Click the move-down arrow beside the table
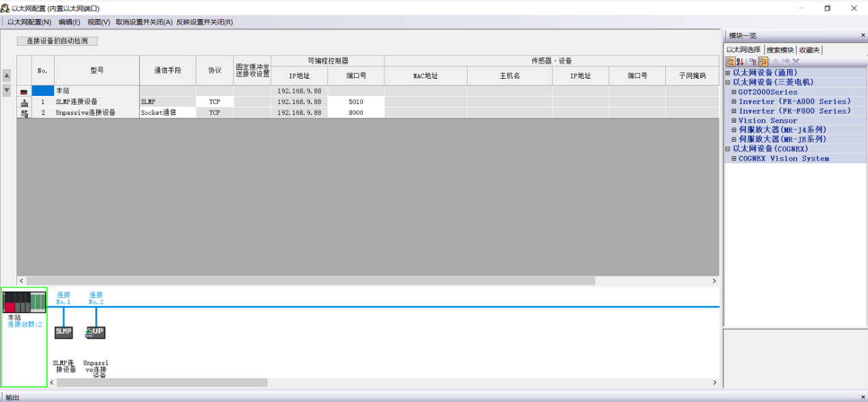The height and width of the screenshot is (402, 868). 7,90
